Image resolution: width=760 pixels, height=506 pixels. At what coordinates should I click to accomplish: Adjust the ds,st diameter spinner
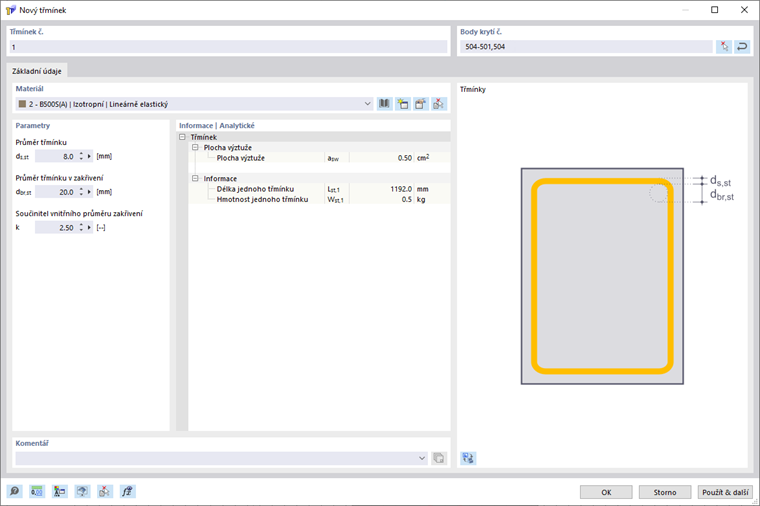click(81, 156)
